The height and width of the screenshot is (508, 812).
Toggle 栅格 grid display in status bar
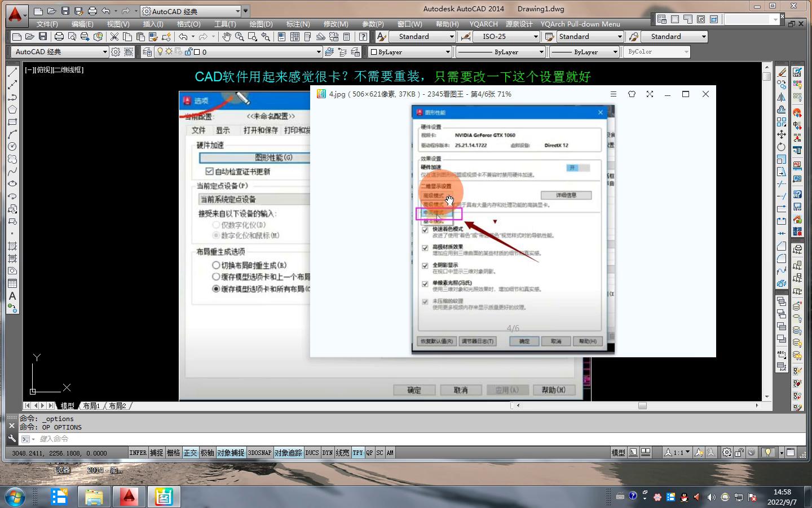click(x=173, y=453)
